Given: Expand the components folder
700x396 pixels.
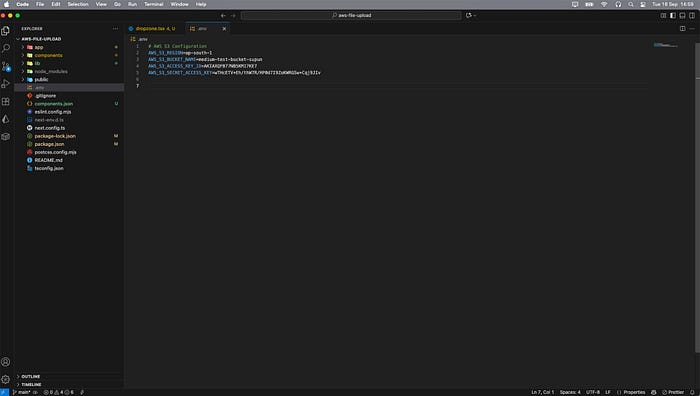Looking at the screenshot, I should coord(23,55).
